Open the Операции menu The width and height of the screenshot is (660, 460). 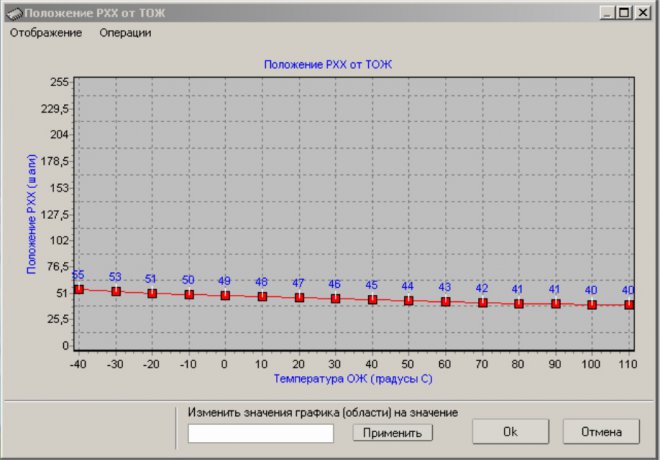pos(125,32)
